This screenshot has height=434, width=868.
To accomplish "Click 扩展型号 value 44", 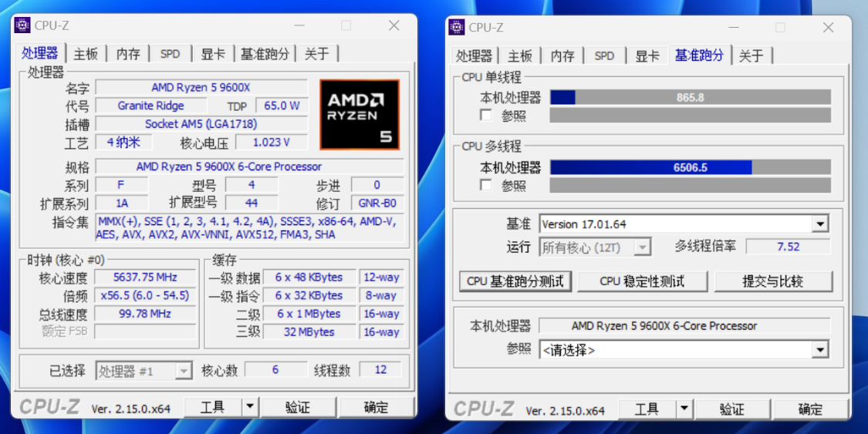I will click(x=252, y=203).
